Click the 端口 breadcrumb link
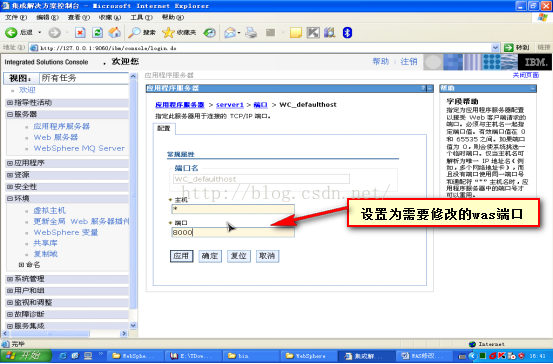Image resolution: width=553 pixels, height=364 pixels. point(260,105)
